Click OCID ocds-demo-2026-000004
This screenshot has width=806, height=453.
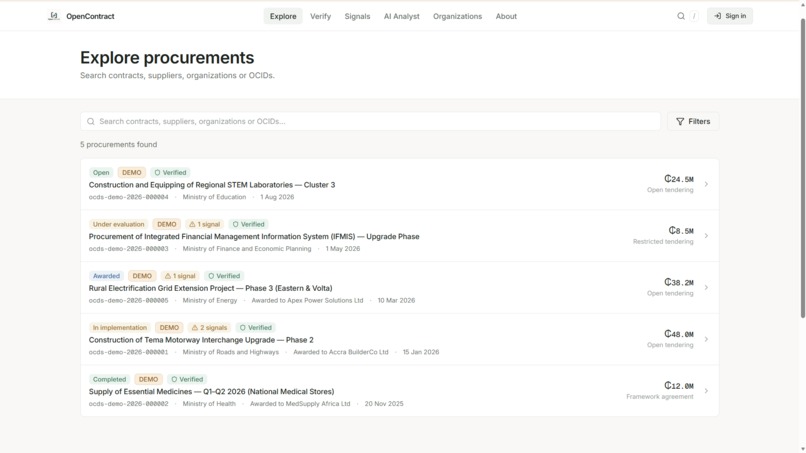pyautogui.click(x=129, y=197)
